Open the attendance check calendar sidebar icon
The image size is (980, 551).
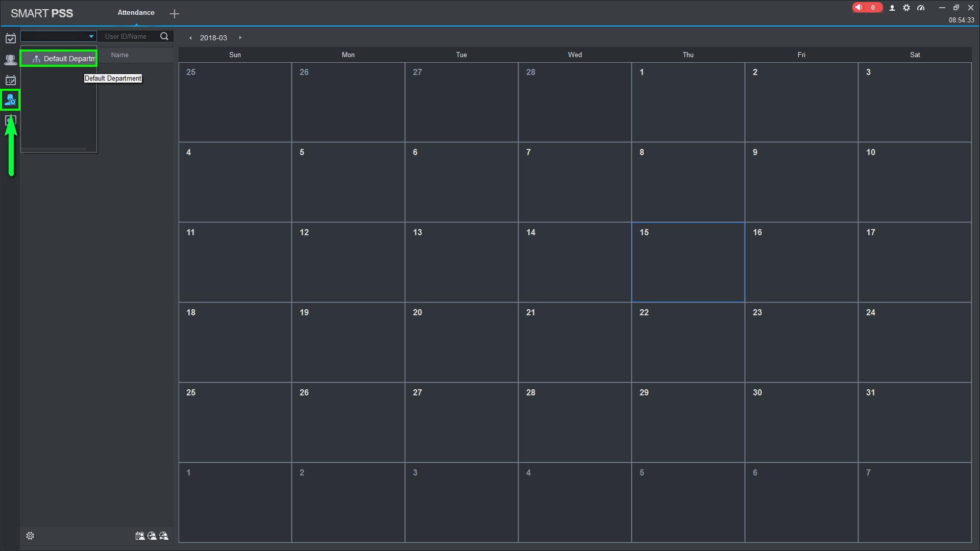pos(10,39)
